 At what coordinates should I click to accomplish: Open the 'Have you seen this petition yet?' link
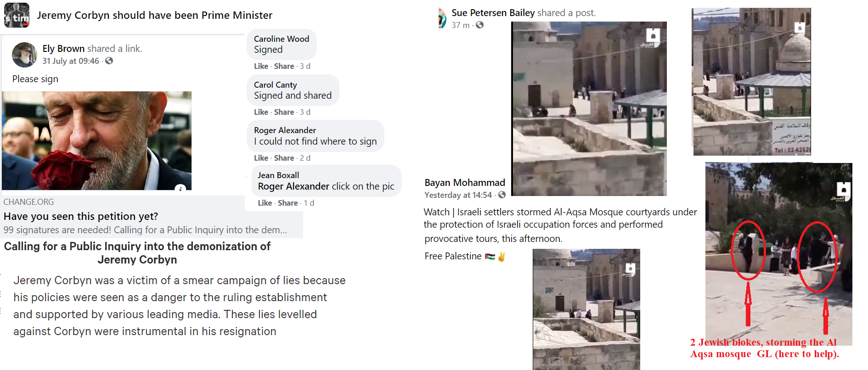[x=81, y=216]
